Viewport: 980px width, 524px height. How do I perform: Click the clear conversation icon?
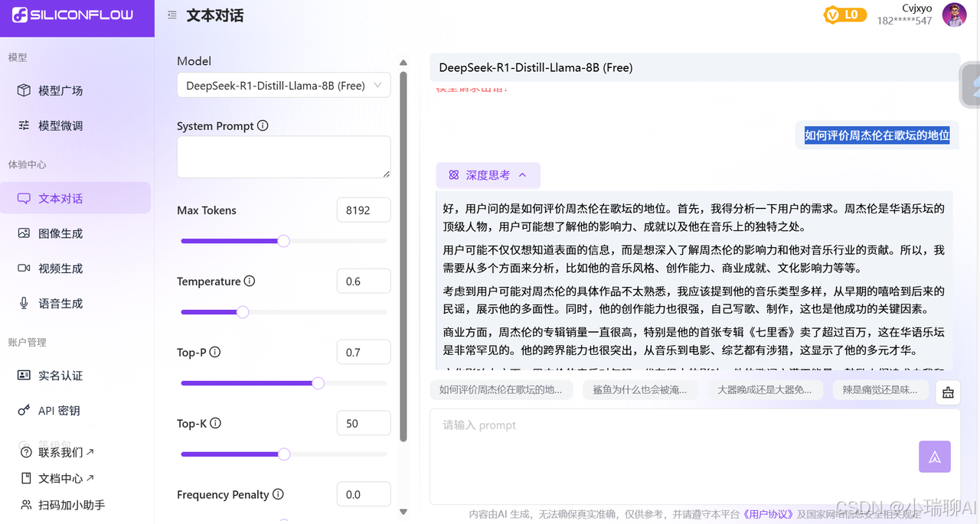point(948,392)
